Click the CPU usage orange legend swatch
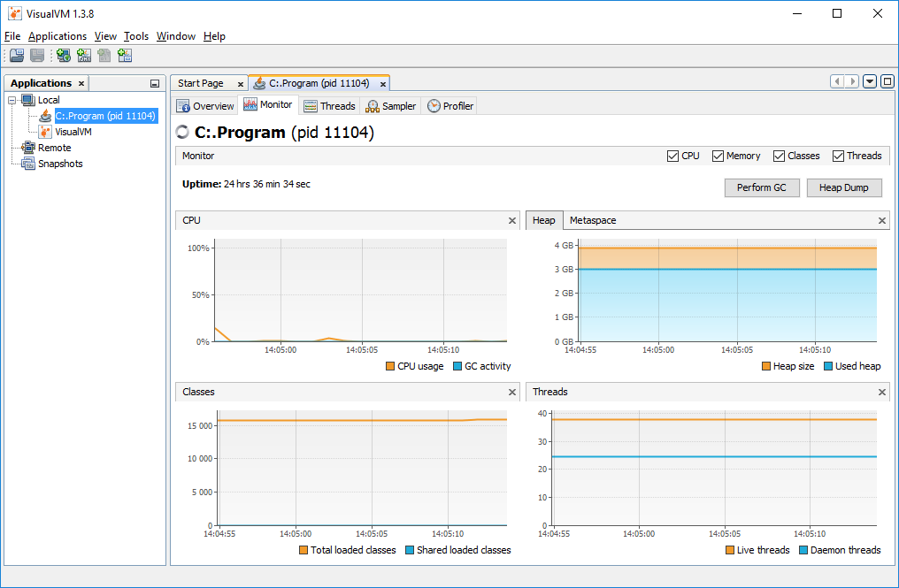 click(x=390, y=366)
